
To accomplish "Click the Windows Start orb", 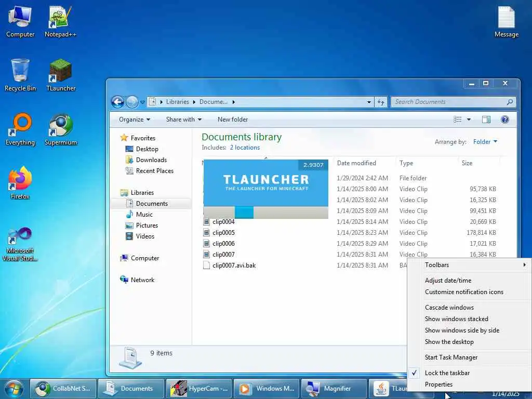I will pyautogui.click(x=14, y=389).
